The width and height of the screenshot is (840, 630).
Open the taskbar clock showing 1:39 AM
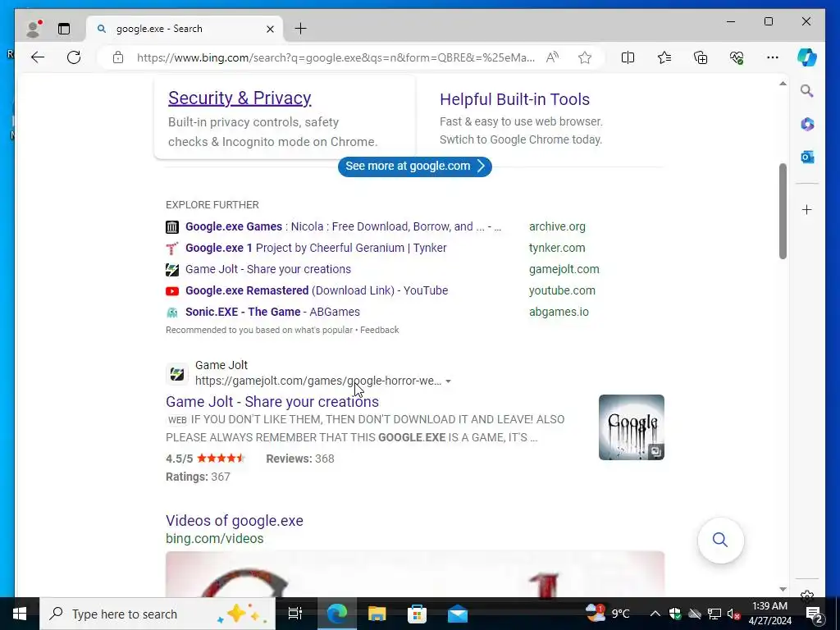pyautogui.click(x=769, y=614)
